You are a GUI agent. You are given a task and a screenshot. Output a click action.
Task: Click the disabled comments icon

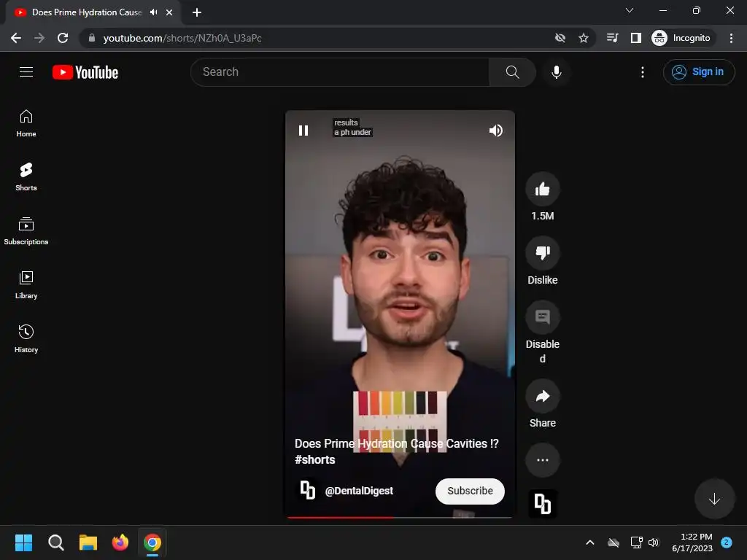tap(542, 317)
